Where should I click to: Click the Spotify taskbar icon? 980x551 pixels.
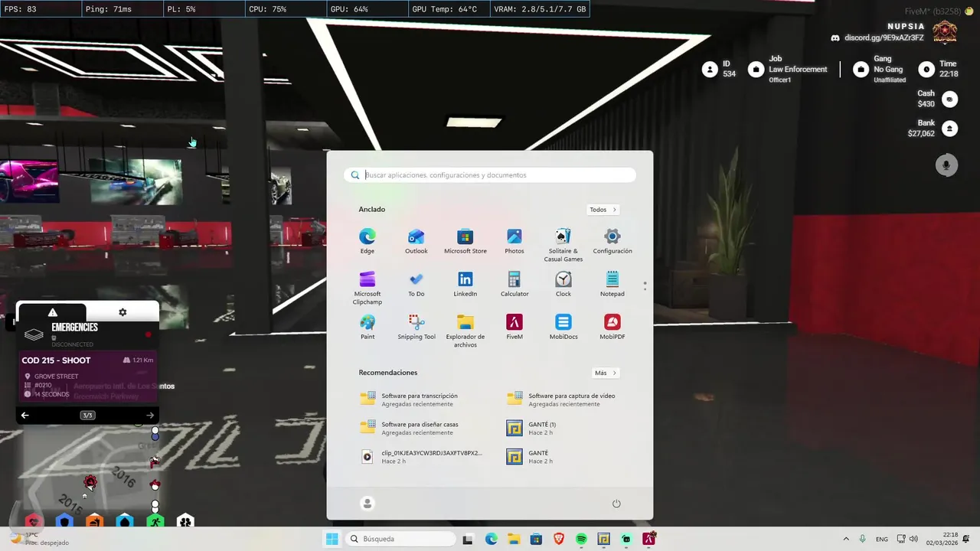581,540
